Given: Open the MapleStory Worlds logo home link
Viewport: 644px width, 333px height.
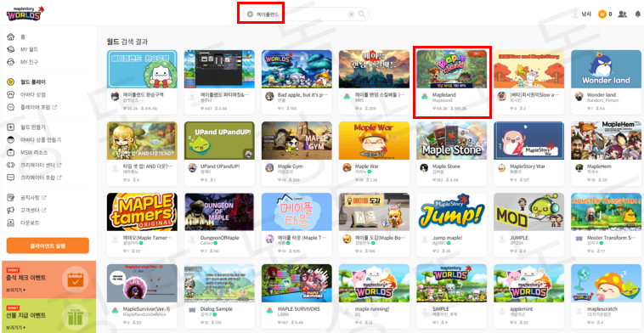Looking at the screenshot, I should 25,14.
